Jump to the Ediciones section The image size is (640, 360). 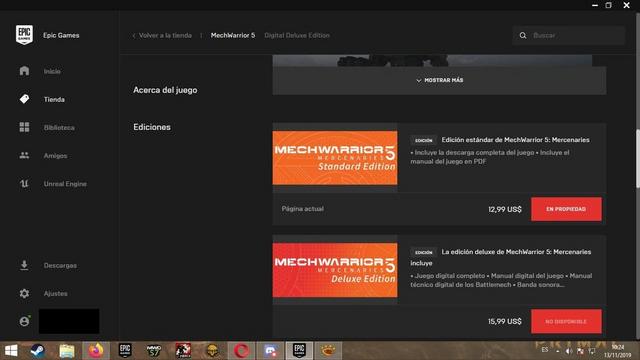[x=152, y=127]
